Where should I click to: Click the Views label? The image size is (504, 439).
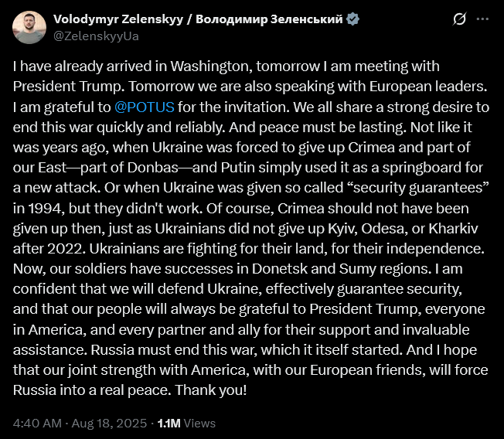(199, 424)
